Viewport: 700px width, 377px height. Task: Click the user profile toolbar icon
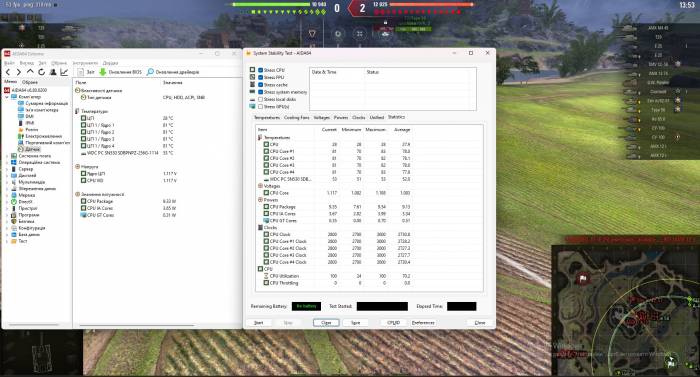(53, 72)
